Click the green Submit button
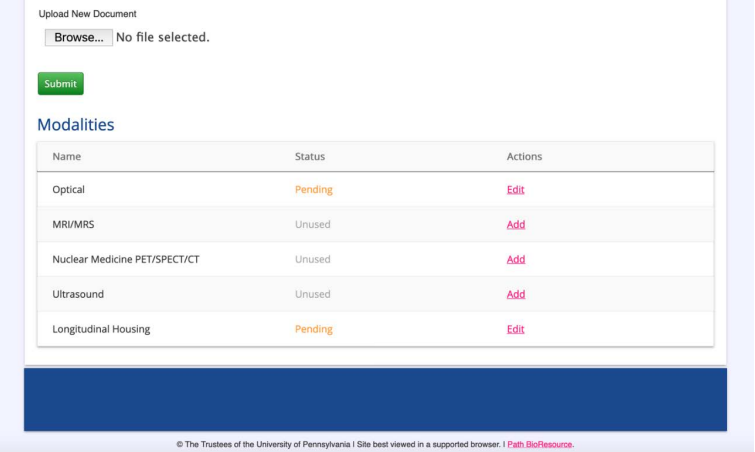Viewport: 755px width, 452px height. click(61, 84)
